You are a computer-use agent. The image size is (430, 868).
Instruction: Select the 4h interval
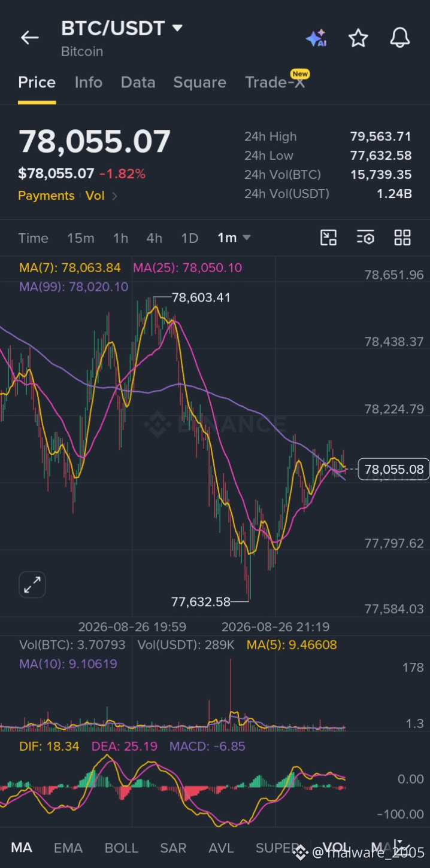155,238
